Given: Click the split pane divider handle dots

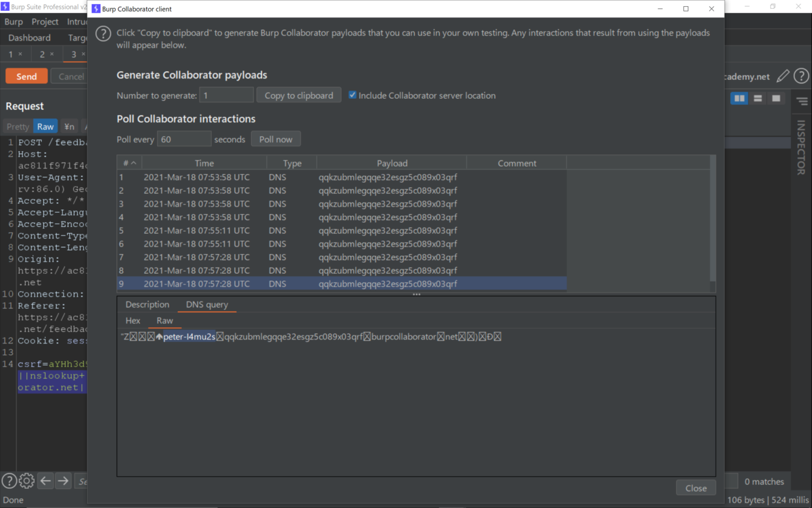Looking at the screenshot, I should point(416,294).
